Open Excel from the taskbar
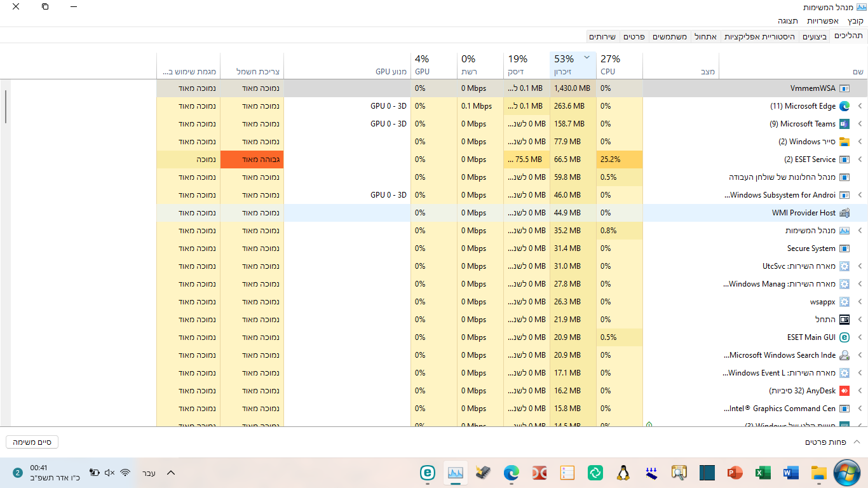The image size is (868, 488). (763, 473)
